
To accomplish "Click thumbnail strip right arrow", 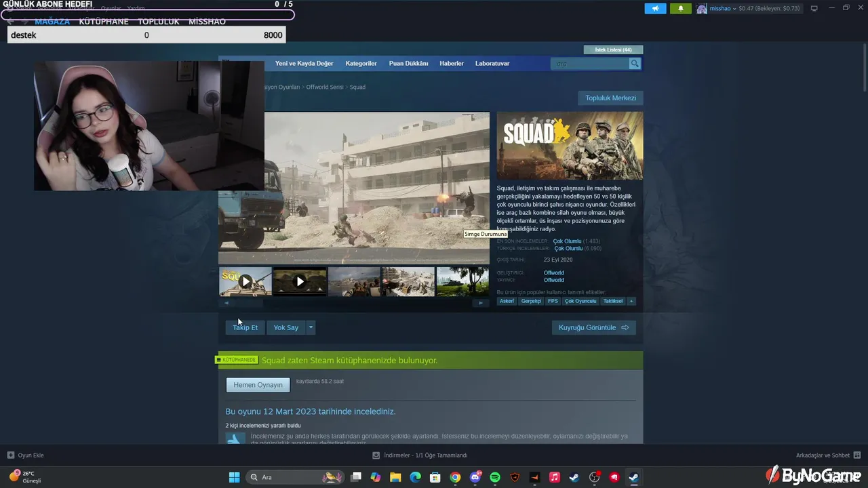I will click(x=481, y=303).
